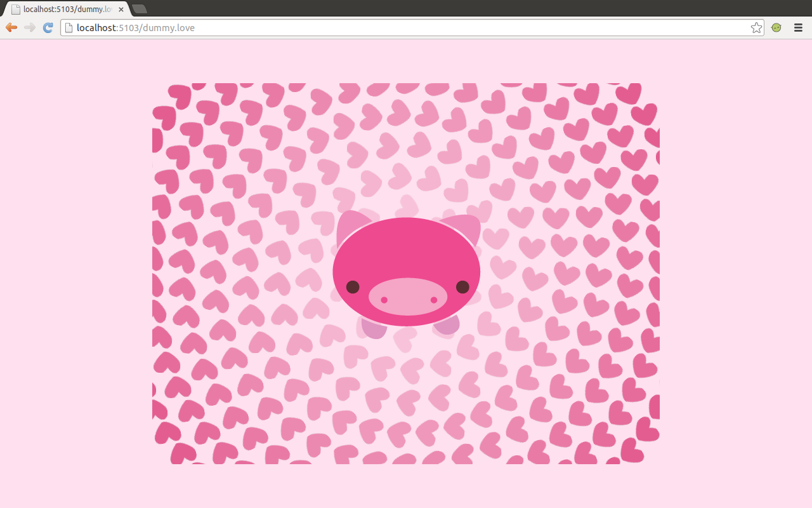
Task: Click the back navigation arrow
Action: click(x=10, y=27)
